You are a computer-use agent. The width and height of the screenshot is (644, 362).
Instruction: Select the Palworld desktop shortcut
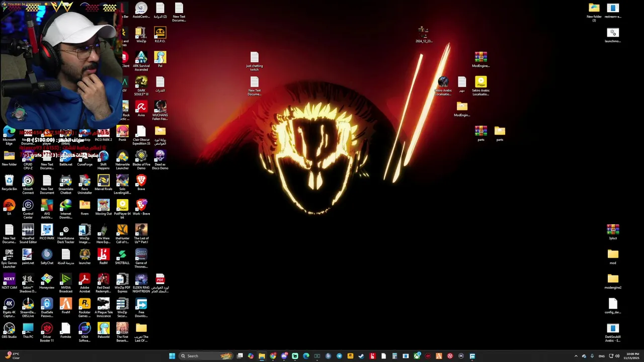click(x=103, y=331)
